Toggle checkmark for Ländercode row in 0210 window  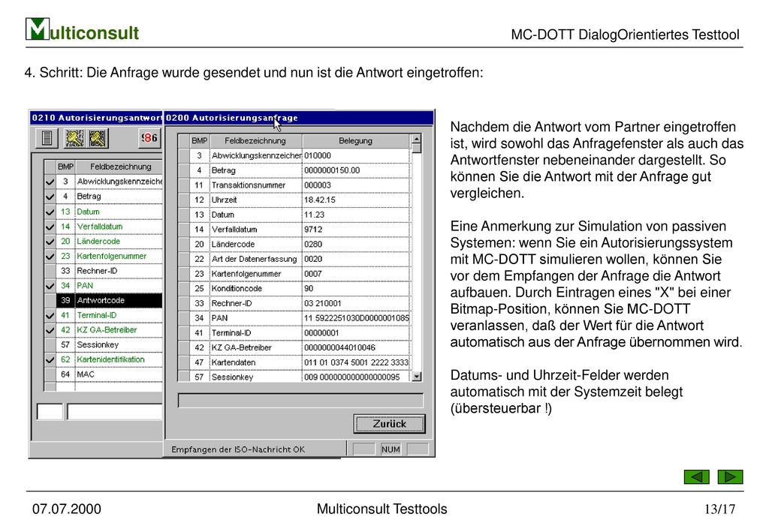coord(50,242)
